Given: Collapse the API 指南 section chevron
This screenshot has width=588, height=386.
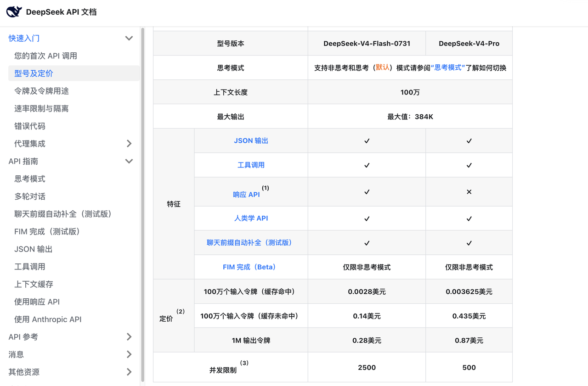Looking at the screenshot, I should pyautogui.click(x=129, y=161).
